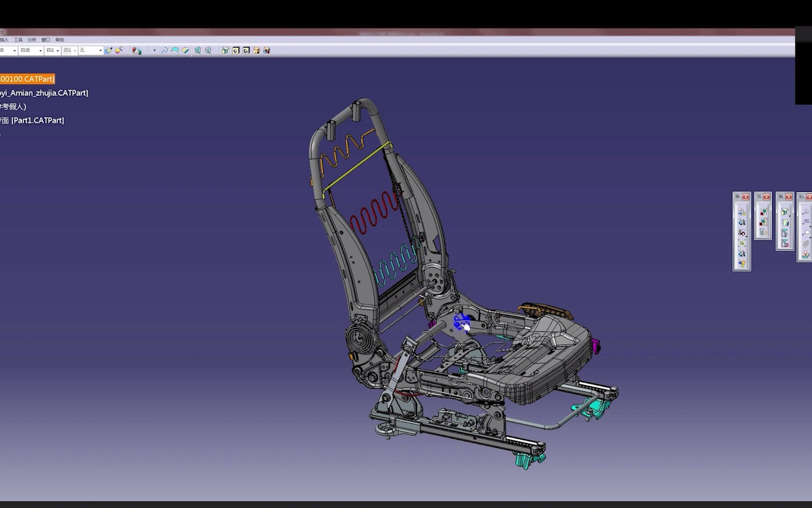Click the yellow-green assembly box icon in the top toolbar

(x=225, y=50)
